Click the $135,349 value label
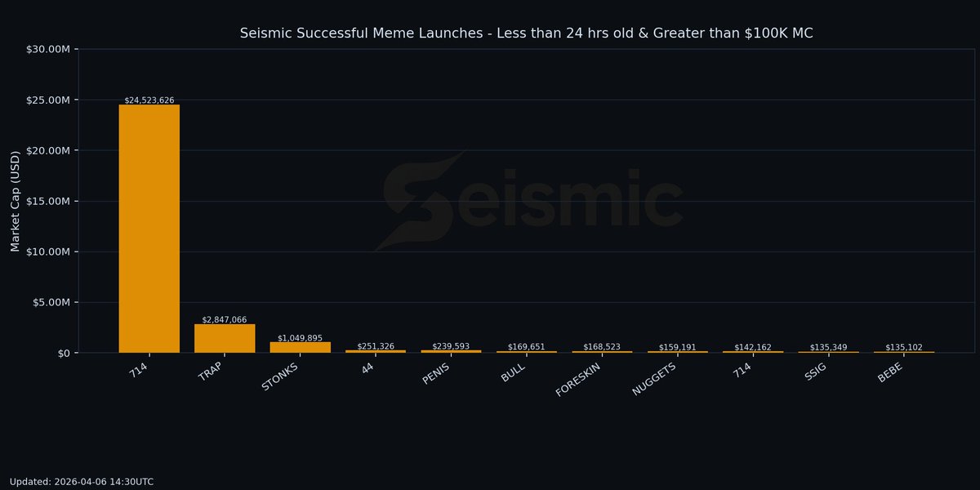980x490 pixels. [x=828, y=347]
